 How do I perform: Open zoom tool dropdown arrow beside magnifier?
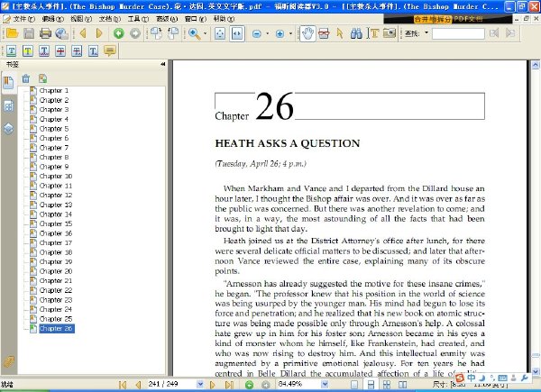coord(206,33)
